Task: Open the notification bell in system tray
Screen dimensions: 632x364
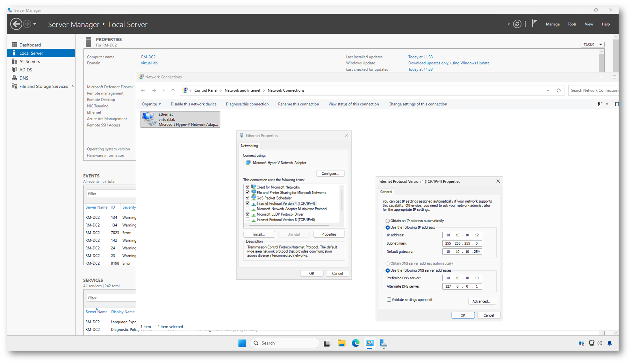Action: pyautogui.click(x=610, y=343)
